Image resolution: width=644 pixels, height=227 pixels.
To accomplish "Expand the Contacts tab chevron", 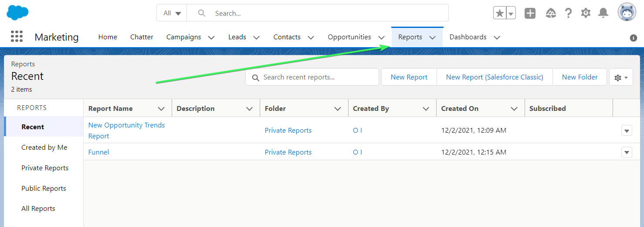I will [x=311, y=38].
